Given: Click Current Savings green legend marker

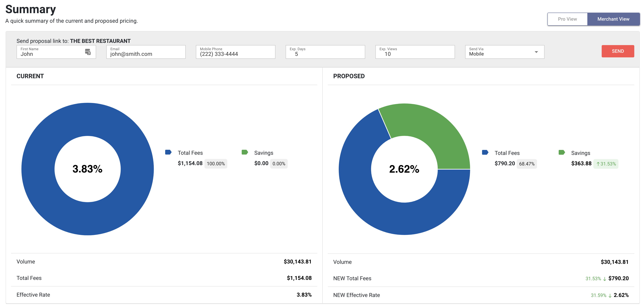Looking at the screenshot, I should click(245, 152).
